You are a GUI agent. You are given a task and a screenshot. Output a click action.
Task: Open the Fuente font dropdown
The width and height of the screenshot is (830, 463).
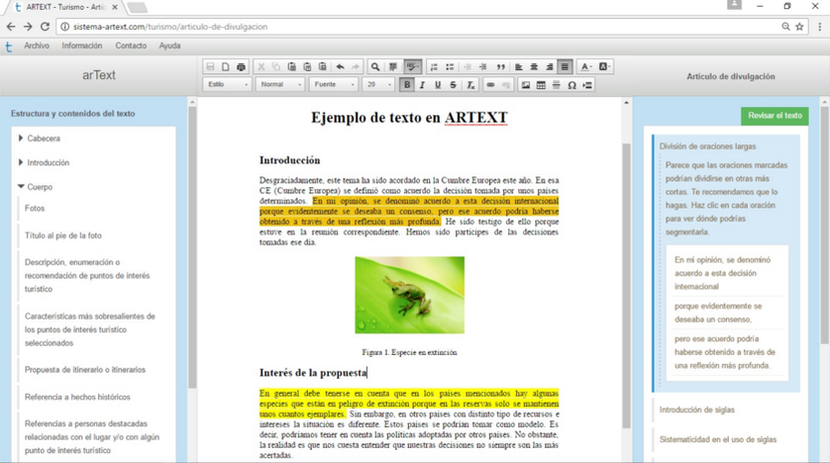coord(333,85)
